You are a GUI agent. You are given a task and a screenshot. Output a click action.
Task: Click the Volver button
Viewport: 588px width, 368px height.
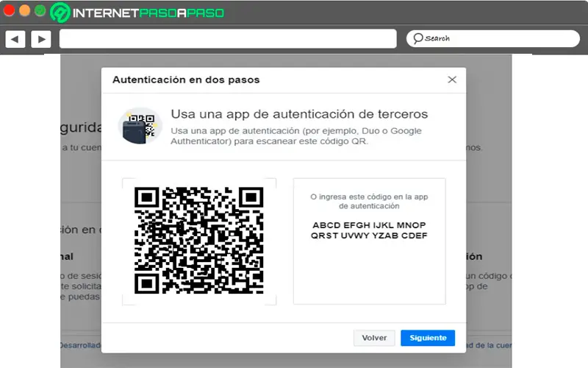click(x=374, y=338)
